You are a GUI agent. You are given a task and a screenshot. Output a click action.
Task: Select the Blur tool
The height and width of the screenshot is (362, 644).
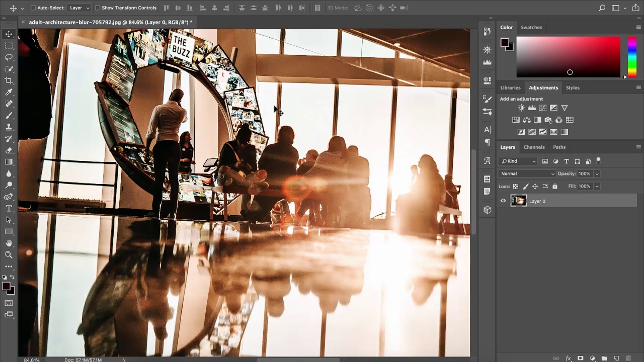(x=9, y=173)
